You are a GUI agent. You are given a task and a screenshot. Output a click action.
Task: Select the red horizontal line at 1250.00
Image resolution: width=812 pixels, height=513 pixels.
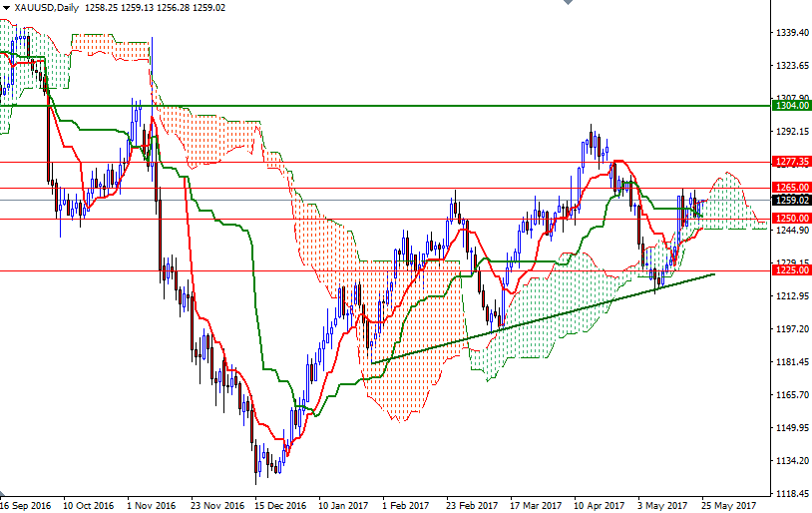385,219
